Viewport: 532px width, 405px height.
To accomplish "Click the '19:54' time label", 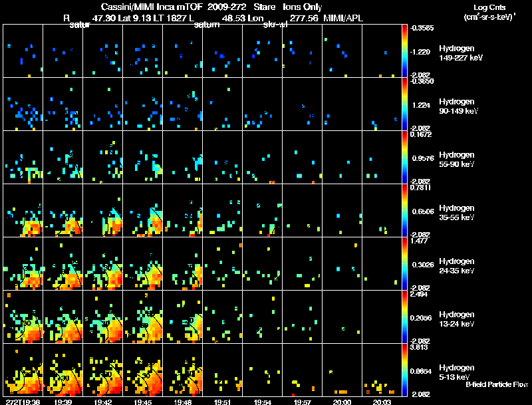I will click(263, 402).
